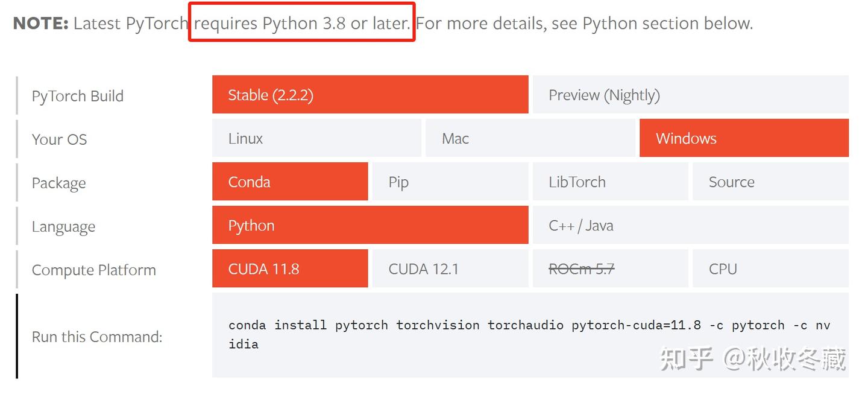Viewport: 868px width, 394px height.
Task: Switch language to C++ / Java
Action: pos(691,225)
